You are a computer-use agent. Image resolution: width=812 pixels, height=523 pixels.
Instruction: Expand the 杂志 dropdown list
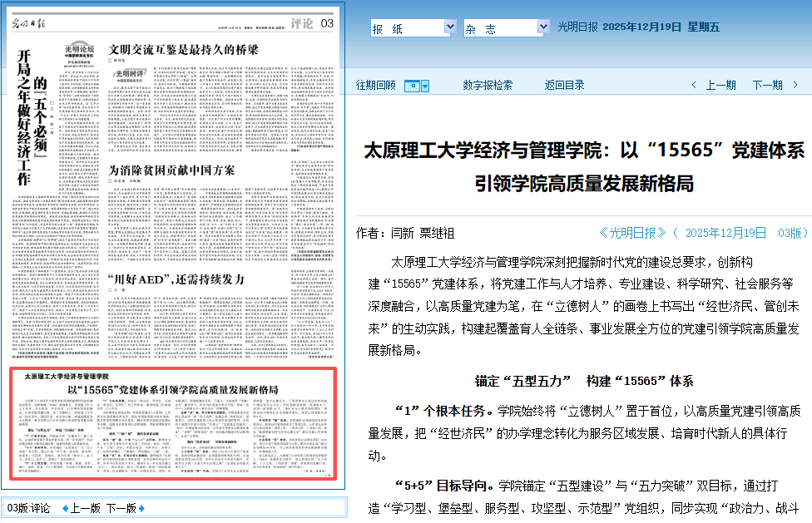pyautogui.click(x=506, y=28)
